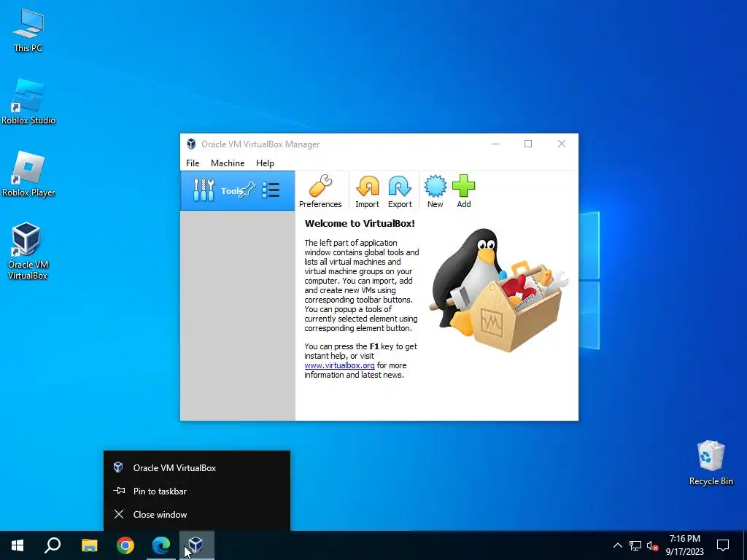Click the VirtualBox Manager title bar icon
The image size is (747, 560).
click(191, 144)
